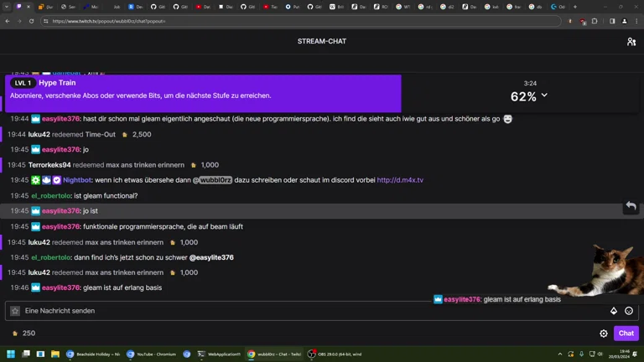
Task: Switch to OBS 29.0.0 taskbar window
Action: [335, 354]
